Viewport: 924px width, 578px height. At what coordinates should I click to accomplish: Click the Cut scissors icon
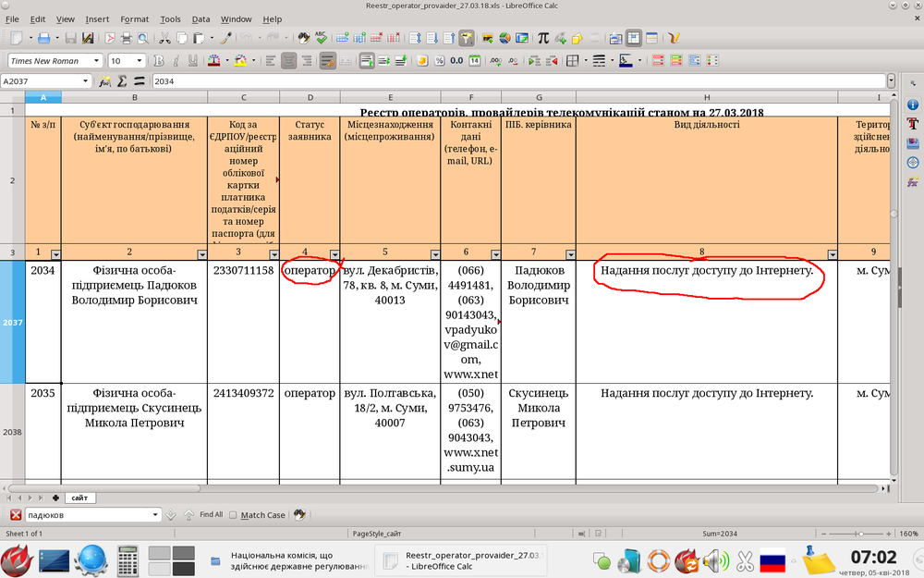pos(164,38)
